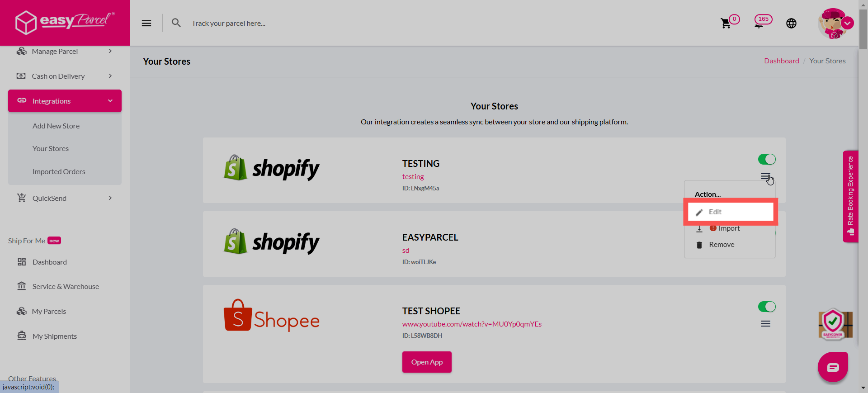The height and width of the screenshot is (393, 868).
Task: Open My Shipments
Action: pos(55,336)
